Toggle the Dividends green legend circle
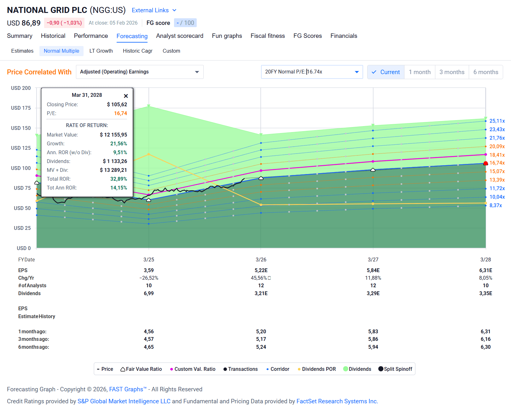 click(346, 369)
